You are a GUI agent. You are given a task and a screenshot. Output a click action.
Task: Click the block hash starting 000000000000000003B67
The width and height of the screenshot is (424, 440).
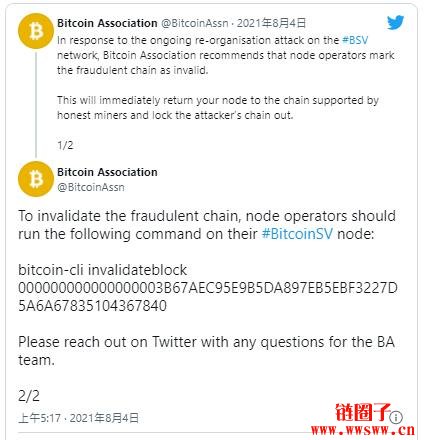pyautogui.click(x=208, y=297)
